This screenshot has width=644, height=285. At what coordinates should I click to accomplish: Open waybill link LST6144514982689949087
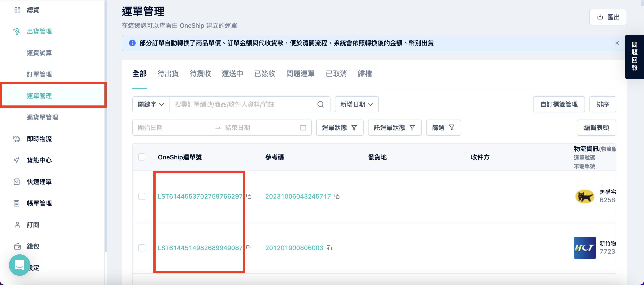[200, 248]
